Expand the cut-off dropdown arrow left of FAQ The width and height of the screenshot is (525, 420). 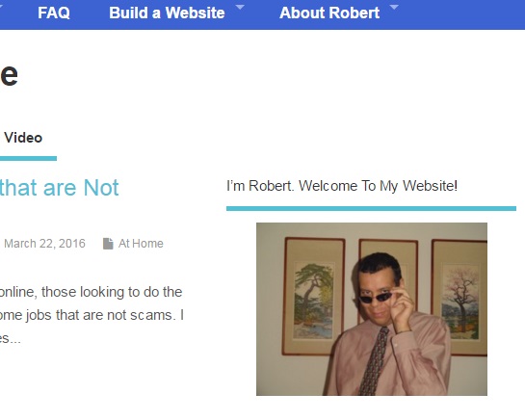(1, 7)
